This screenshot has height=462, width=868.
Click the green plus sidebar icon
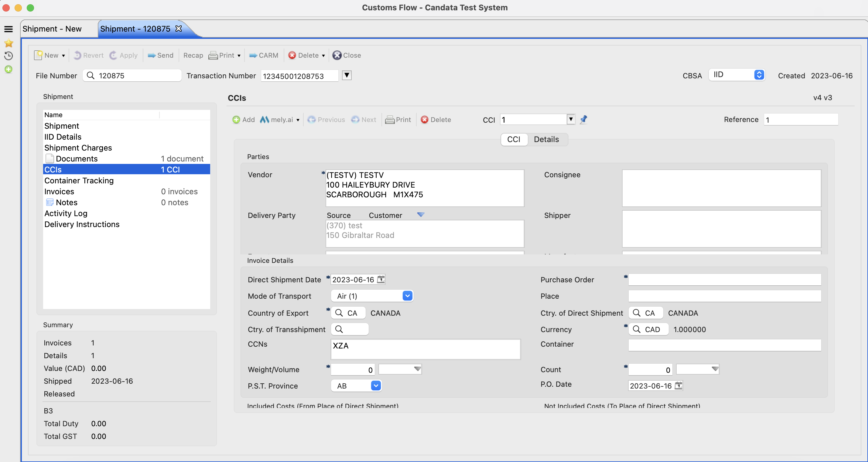point(9,70)
